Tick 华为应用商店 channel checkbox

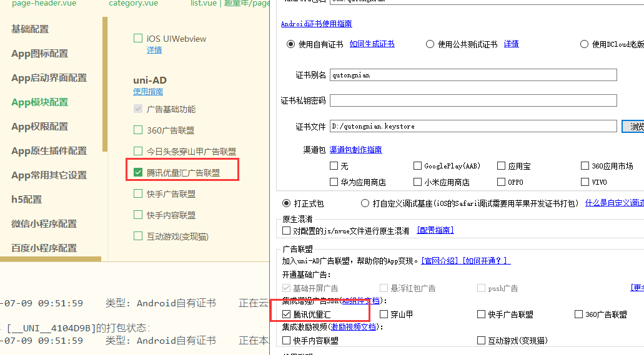pos(334,182)
